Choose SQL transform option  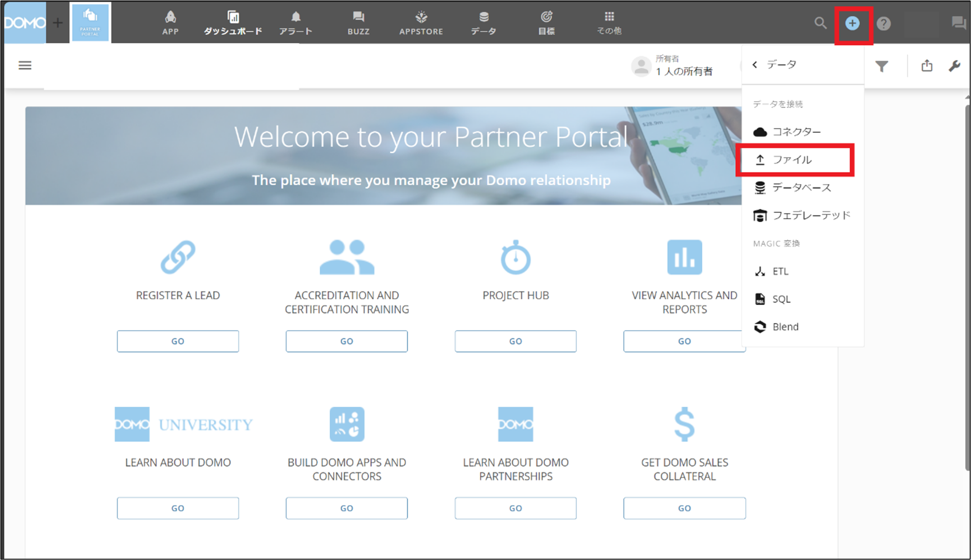pyautogui.click(x=803, y=299)
